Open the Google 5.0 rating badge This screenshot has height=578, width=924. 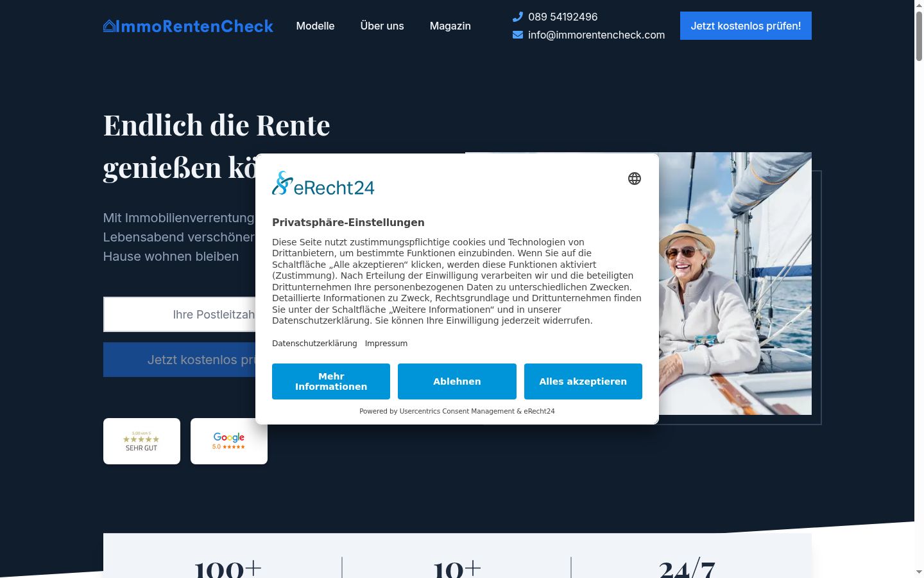tap(229, 441)
